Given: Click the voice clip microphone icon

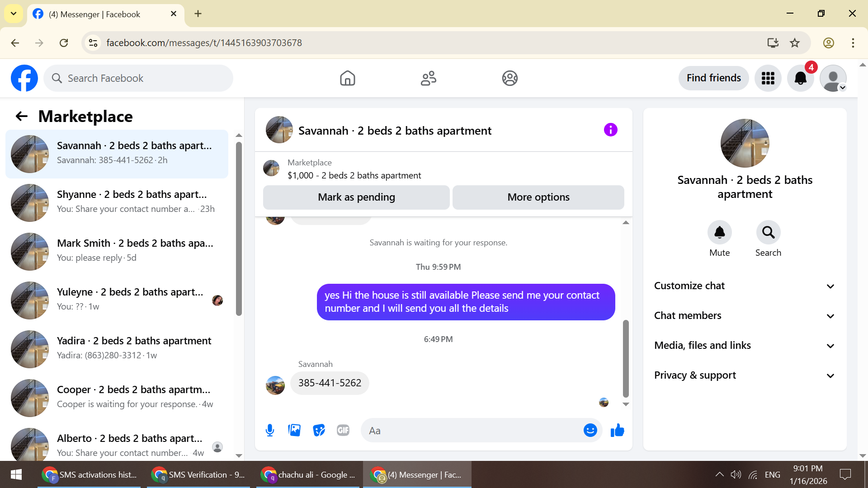Looking at the screenshot, I should pos(270,430).
